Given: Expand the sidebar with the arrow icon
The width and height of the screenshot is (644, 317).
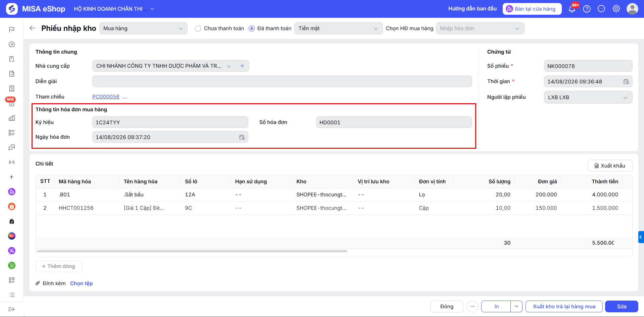Looking at the screenshot, I should (11, 309).
